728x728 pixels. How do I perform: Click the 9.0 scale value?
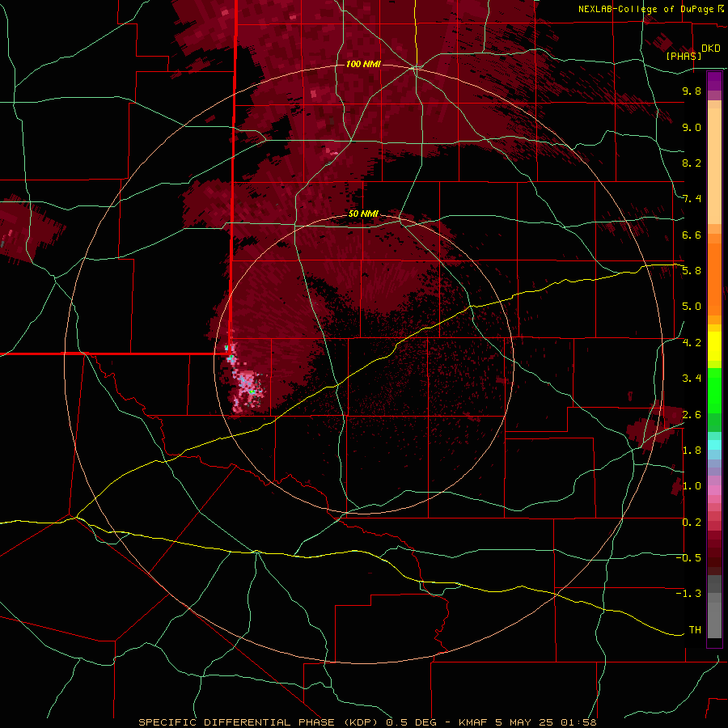point(692,127)
